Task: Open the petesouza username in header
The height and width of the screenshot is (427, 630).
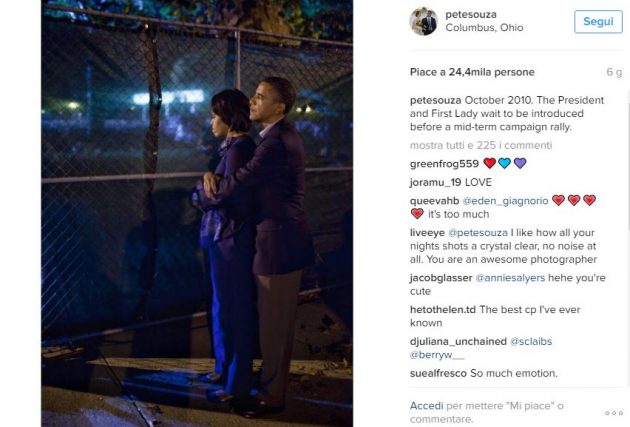Action: coord(471,14)
